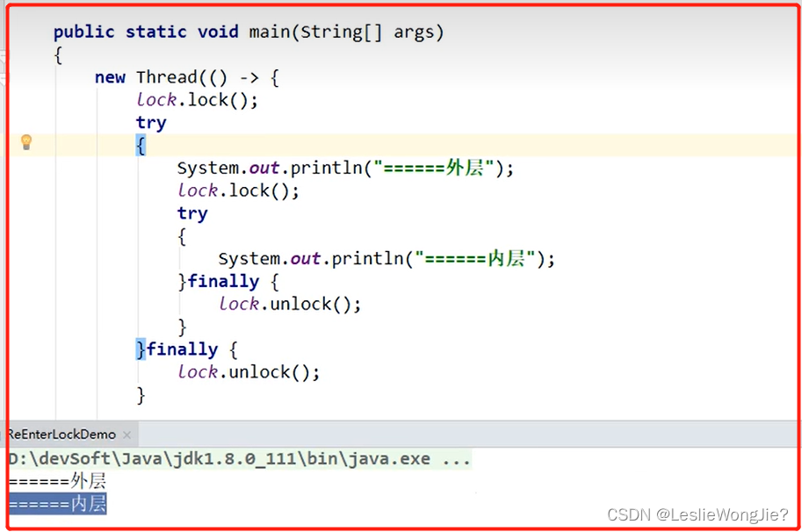Click the inner finally keyword
The width and height of the screenshot is (802, 532).
[223, 282]
